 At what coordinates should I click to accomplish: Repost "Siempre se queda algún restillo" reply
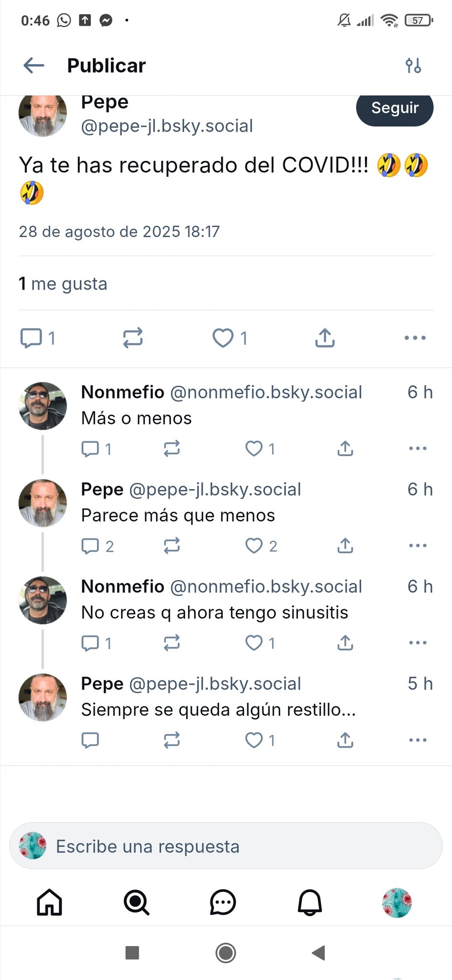(x=172, y=740)
